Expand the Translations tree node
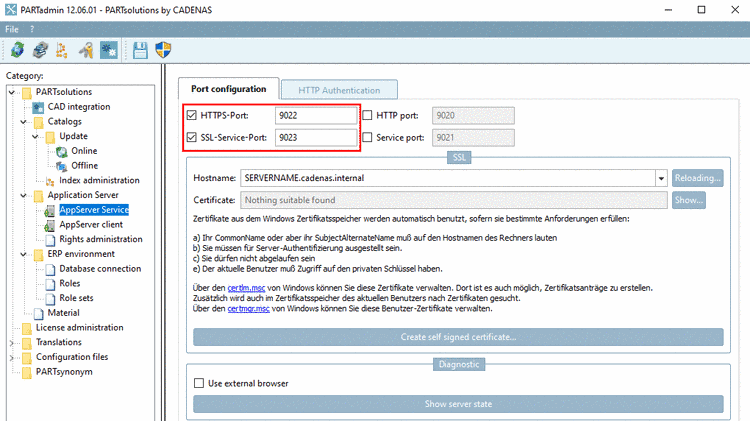750x421 pixels. tap(12, 343)
